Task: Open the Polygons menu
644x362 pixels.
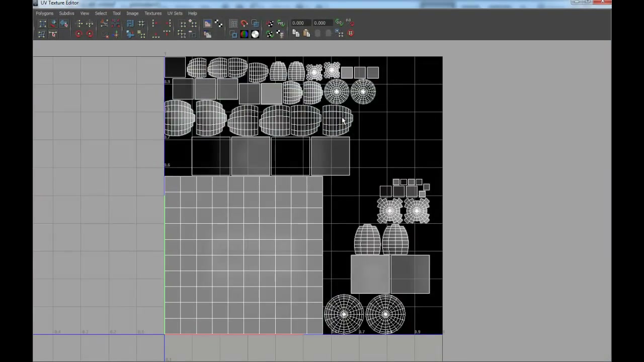Action: click(x=44, y=13)
